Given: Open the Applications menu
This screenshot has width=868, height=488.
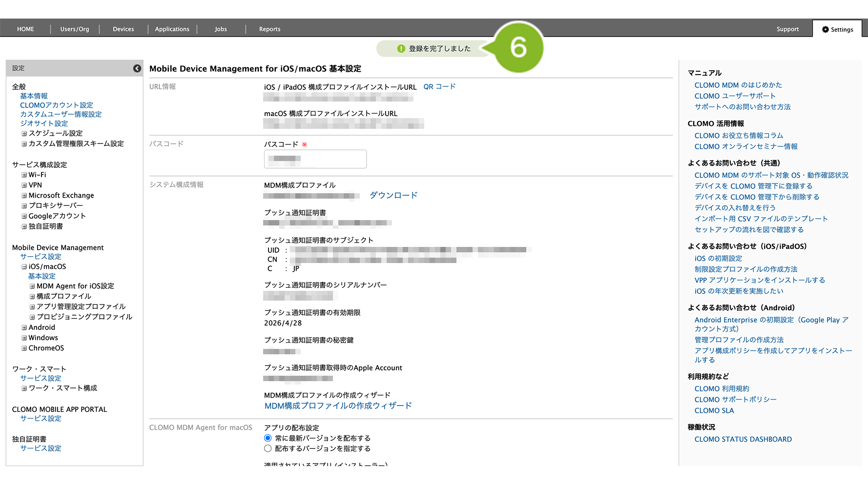Looking at the screenshot, I should (172, 29).
